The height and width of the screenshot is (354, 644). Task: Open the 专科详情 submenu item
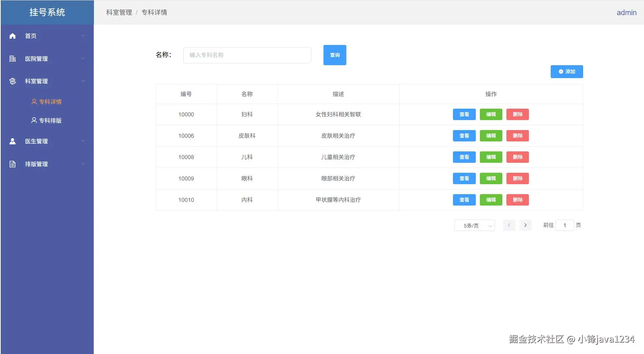tap(47, 102)
